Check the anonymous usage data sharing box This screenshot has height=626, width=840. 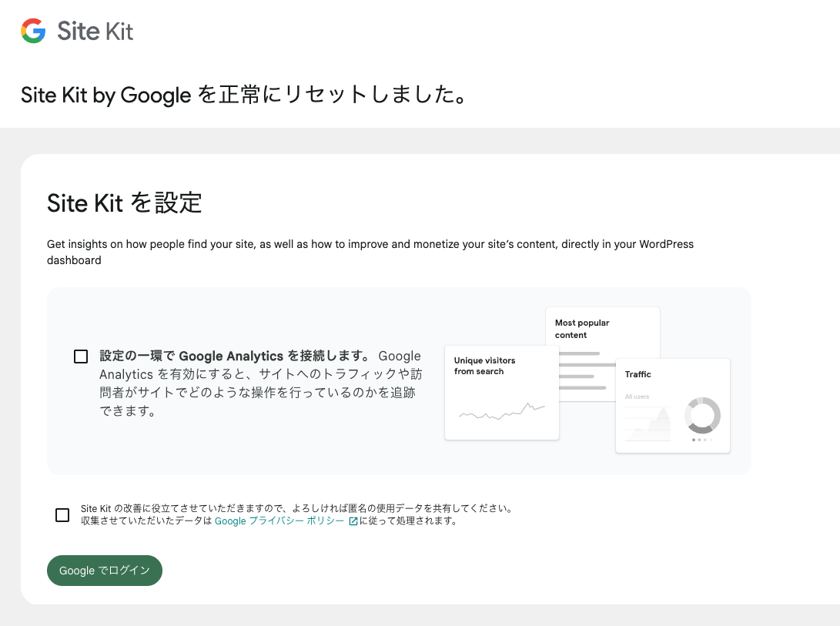tap(62, 515)
